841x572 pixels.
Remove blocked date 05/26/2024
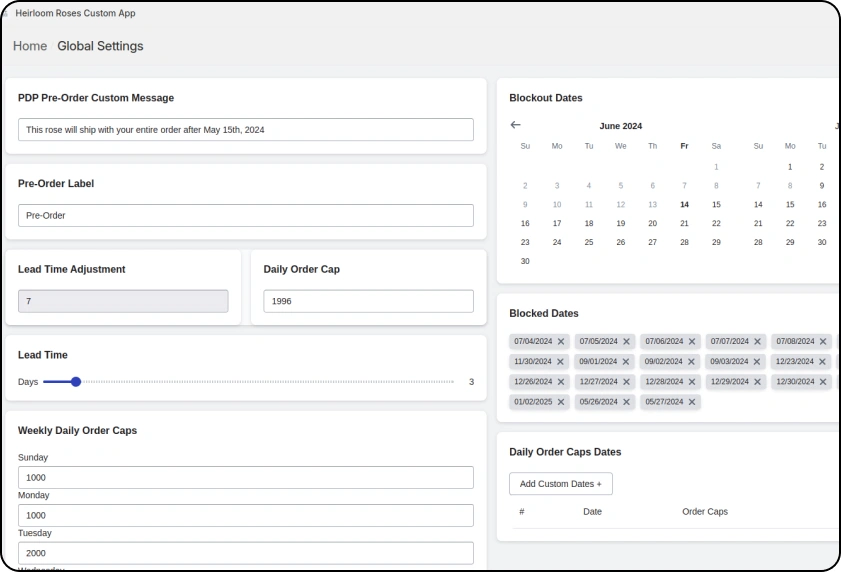(x=626, y=402)
